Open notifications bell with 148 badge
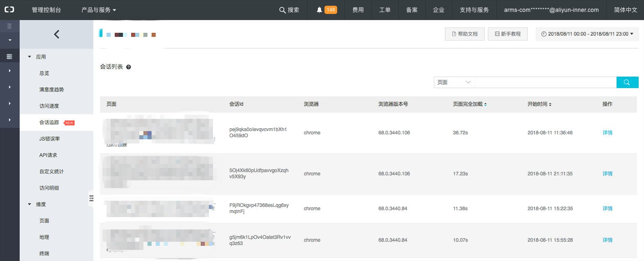This screenshot has width=644, height=261. (327, 10)
